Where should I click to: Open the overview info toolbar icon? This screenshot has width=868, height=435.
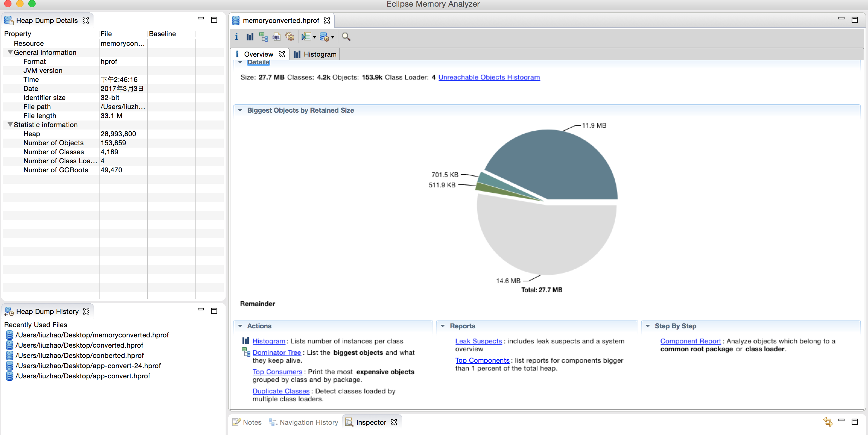click(x=236, y=37)
